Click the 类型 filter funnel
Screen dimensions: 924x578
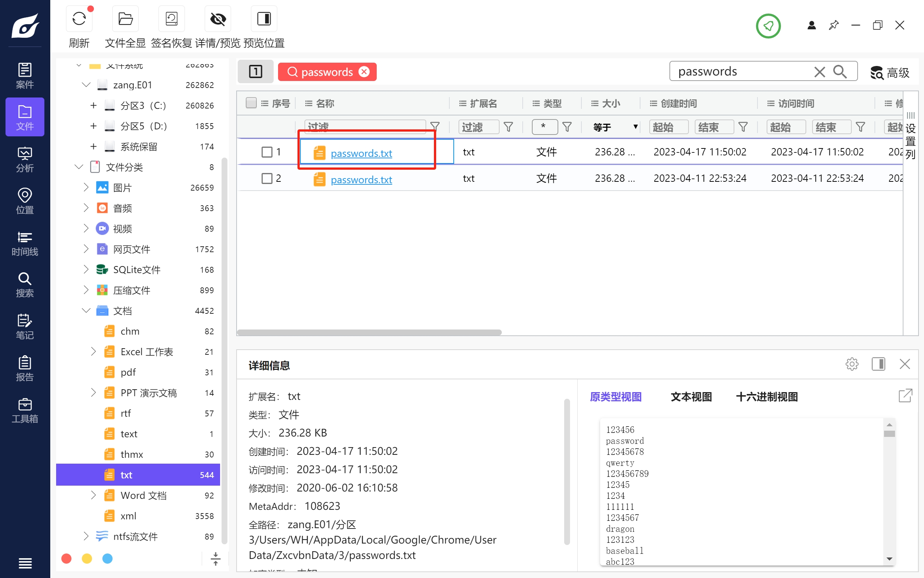(567, 126)
